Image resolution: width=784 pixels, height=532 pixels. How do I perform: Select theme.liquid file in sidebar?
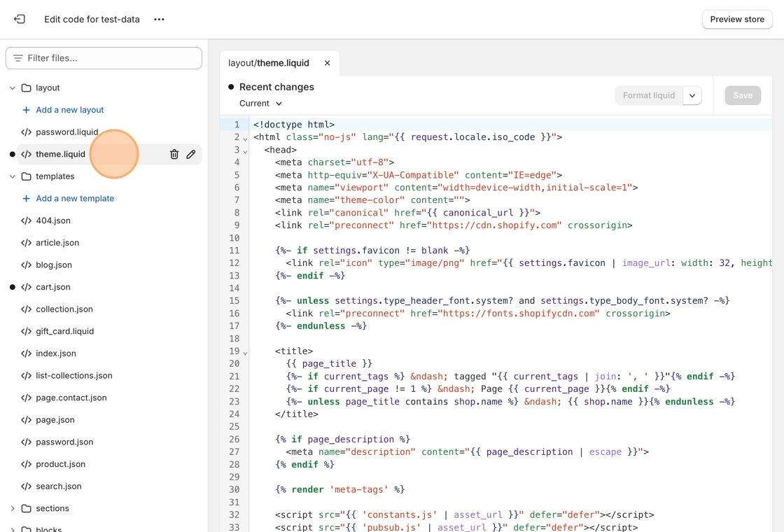pyautogui.click(x=60, y=154)
